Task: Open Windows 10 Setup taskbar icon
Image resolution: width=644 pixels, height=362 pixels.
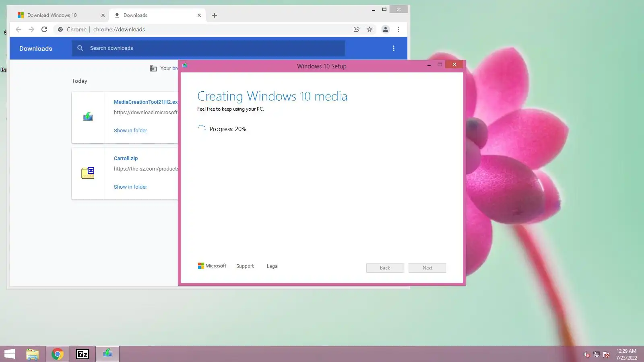Action: tap(107, 354)
